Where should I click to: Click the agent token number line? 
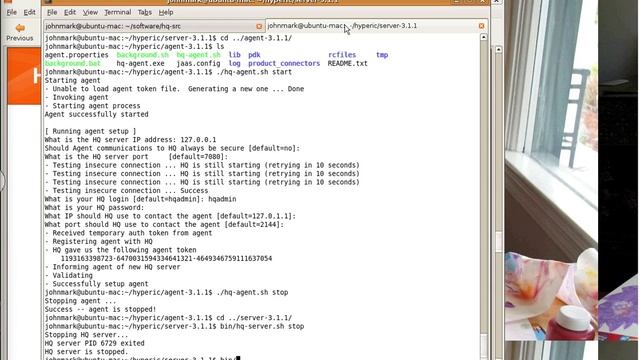(x=166, y=258)
